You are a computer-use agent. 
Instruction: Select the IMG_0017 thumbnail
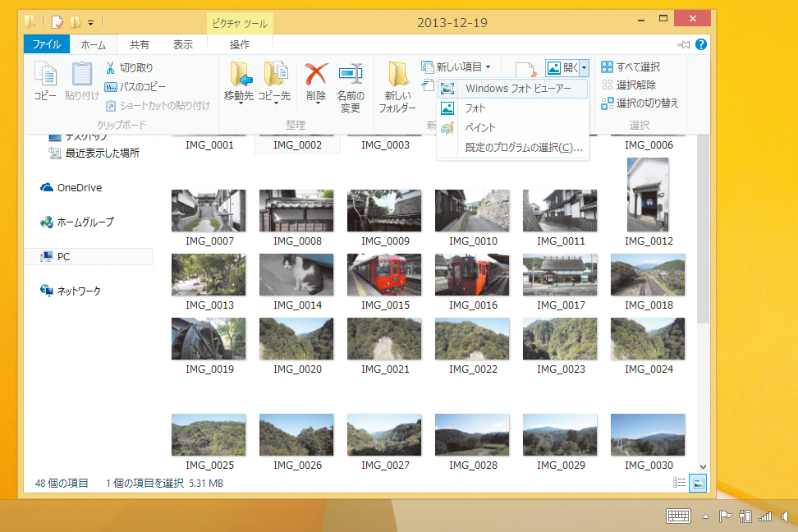(x=560, y=275)
